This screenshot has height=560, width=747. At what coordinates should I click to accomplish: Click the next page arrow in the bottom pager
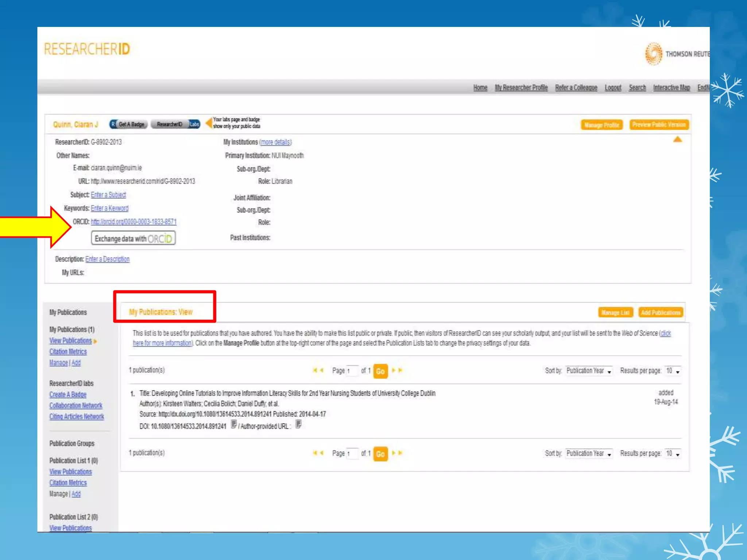pos(394,453)
